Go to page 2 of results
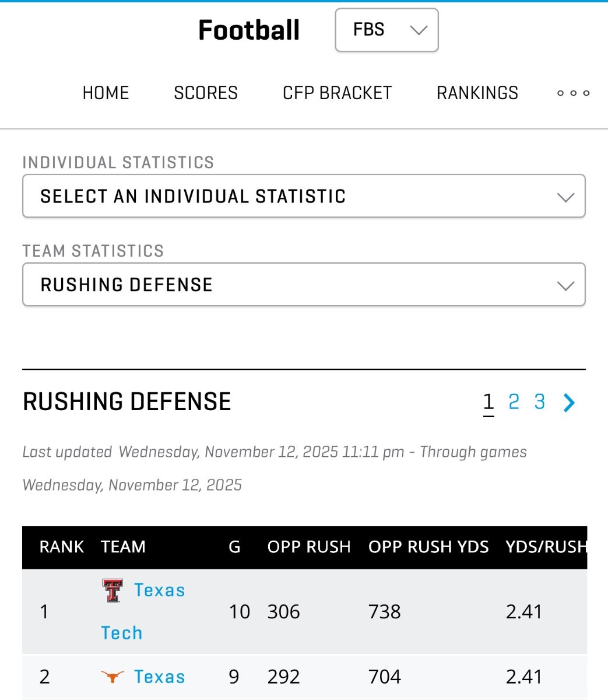Image resolution: width=608 pixels, height=700 pixels. (514, 402)
